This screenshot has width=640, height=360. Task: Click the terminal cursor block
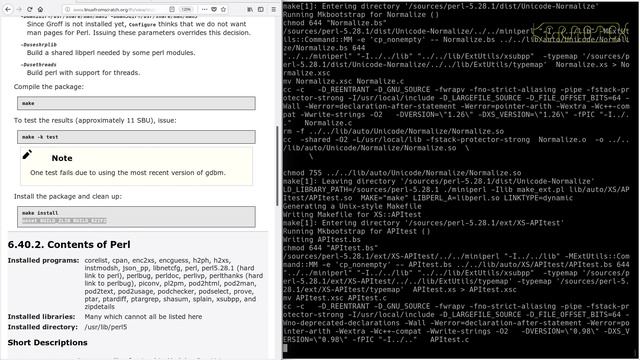coord(285,348)
